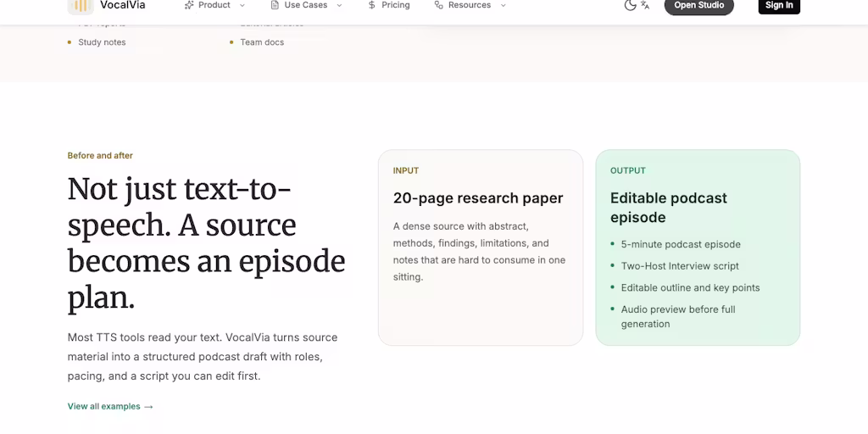Open the Product menu item
Screen dimensions: 868x434
pyautogui.click(x=214, y=5)
